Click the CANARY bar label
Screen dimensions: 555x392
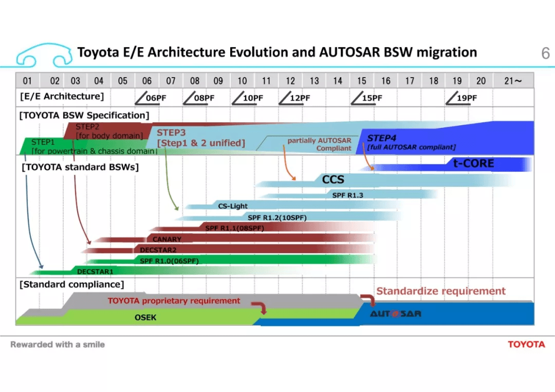[166, 239]
